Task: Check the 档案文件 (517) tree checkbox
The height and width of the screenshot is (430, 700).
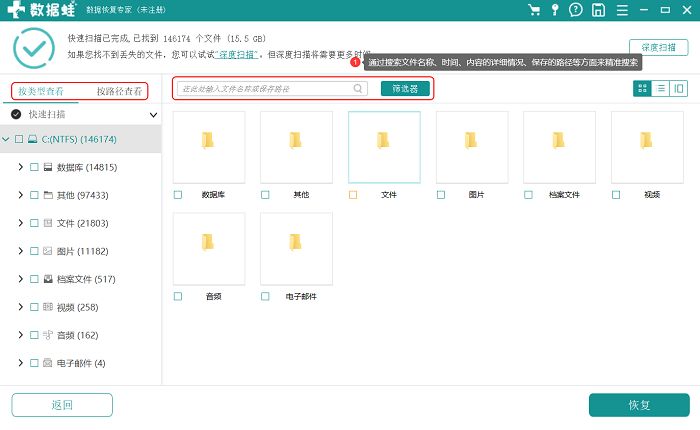Action: [34, 279]
